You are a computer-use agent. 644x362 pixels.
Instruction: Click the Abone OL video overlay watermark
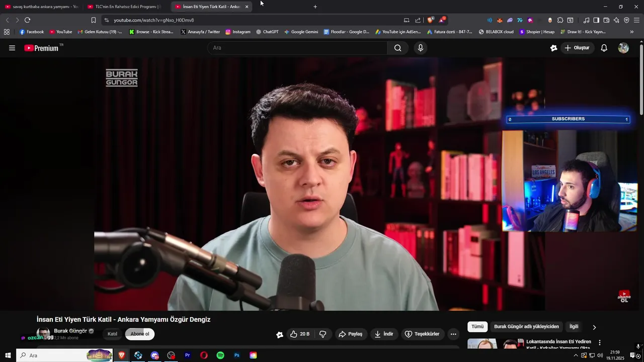coord(624,296)
